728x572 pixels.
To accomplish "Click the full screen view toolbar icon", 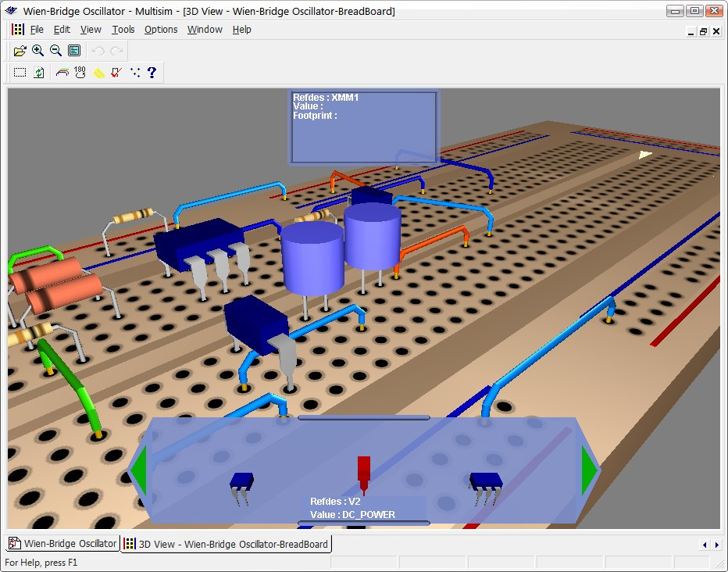I will pos(74,51).
